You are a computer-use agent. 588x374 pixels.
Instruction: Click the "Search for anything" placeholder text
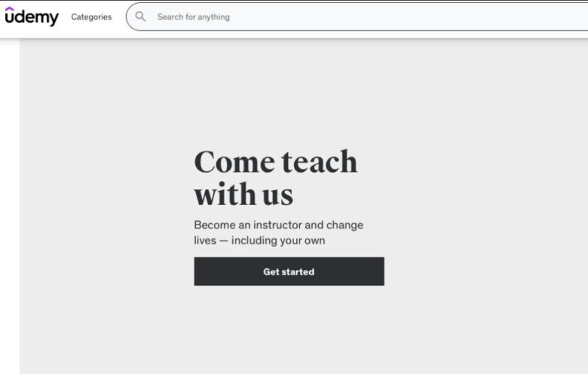tap(194, 17)
